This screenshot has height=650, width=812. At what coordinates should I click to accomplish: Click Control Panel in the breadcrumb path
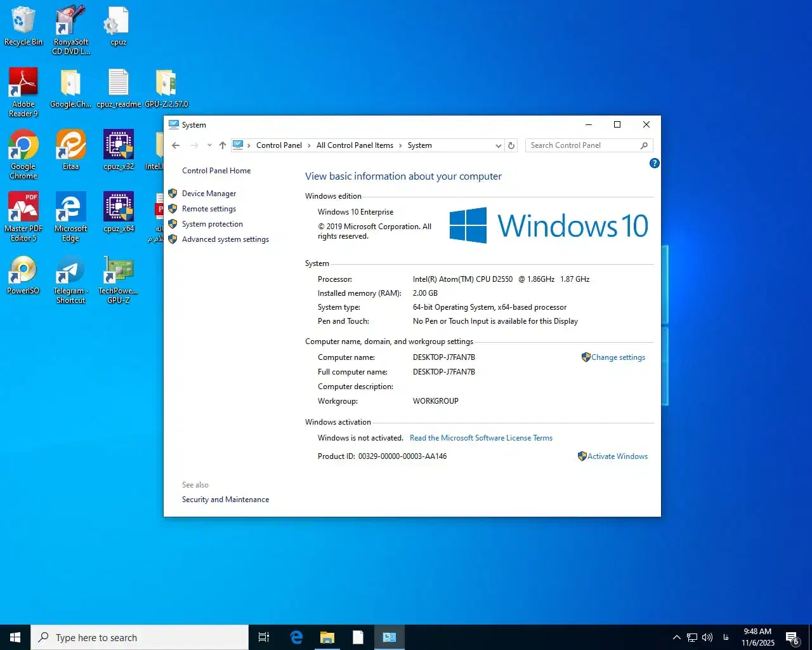(278, 145)
